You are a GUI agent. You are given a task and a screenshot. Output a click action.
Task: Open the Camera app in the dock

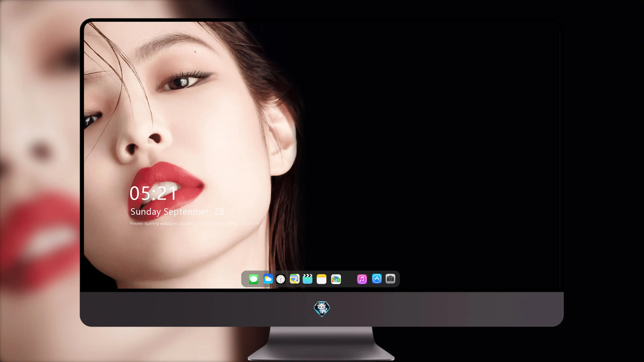point(390,279)
